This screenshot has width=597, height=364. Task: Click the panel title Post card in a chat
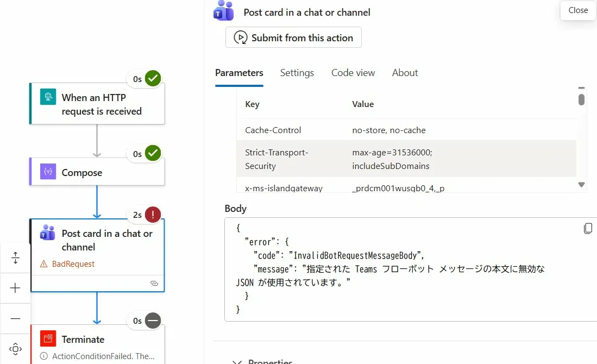307,12
